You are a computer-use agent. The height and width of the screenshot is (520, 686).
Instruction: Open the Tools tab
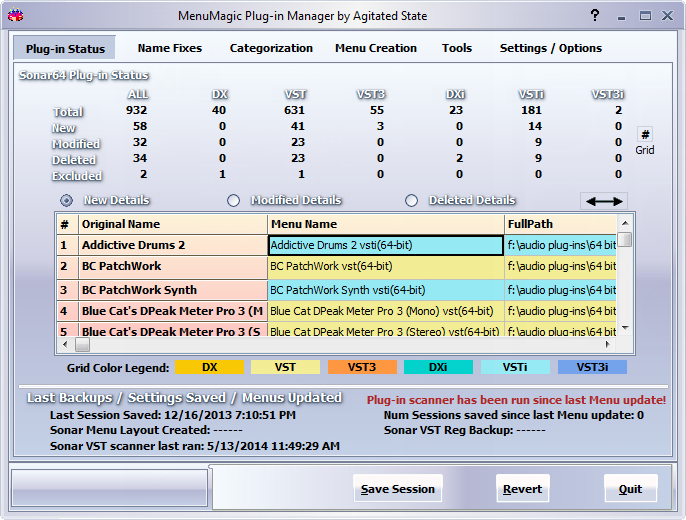click(x=457, y=48)
